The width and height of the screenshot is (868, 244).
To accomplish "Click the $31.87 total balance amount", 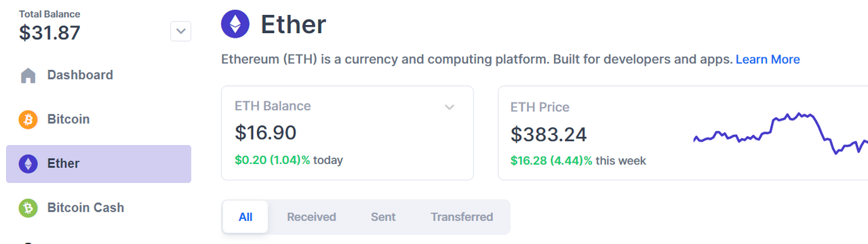I will (x=50, y=33).
